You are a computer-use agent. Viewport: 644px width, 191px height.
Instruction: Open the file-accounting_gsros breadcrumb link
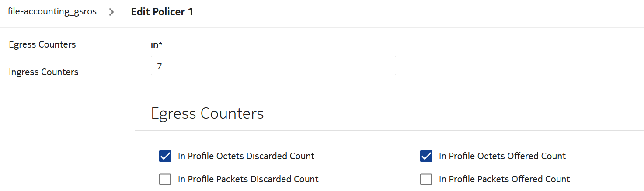point(52,12)
